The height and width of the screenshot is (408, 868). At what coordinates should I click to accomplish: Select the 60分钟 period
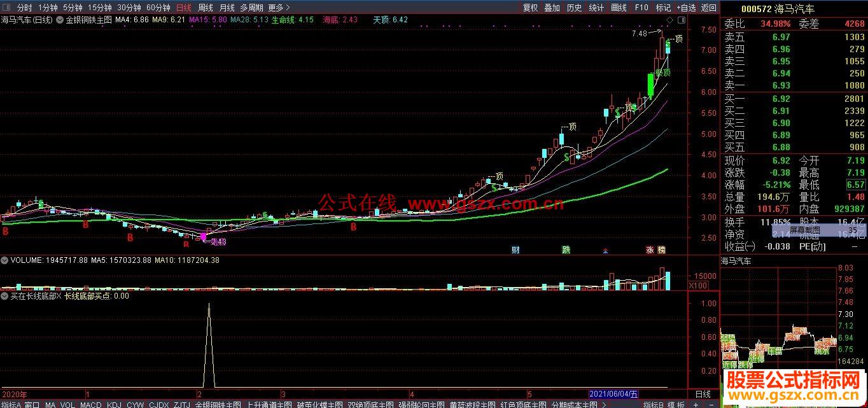point(158,8)
